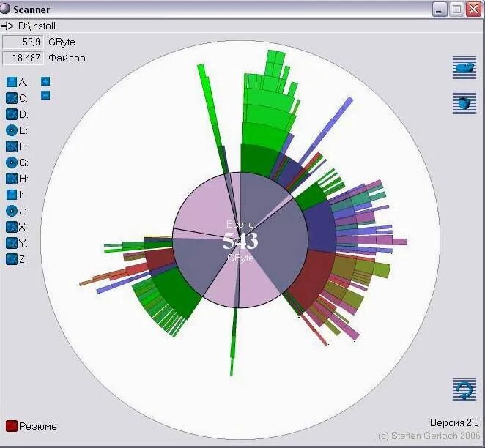Image resolution: width=485 pixels, height=448 pixels.
Task: Scan network drive Z:
Action: point(12,259)
